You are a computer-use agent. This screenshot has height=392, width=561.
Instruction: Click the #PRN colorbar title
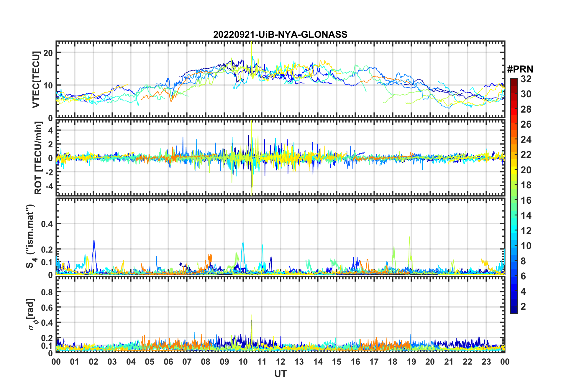click(520, 69)
